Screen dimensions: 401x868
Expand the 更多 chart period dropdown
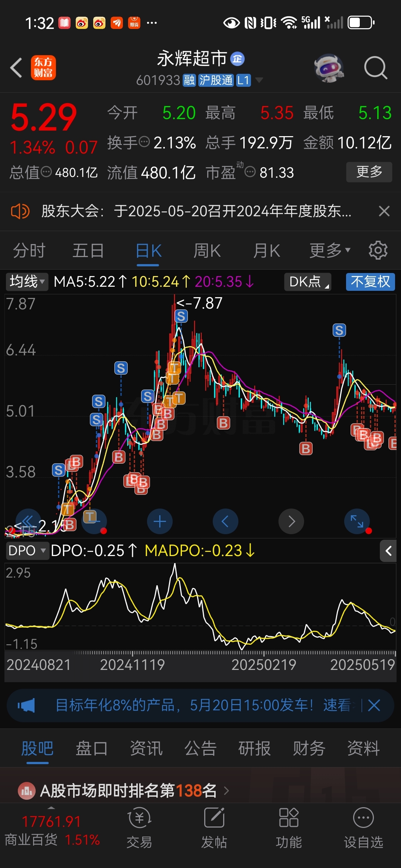pyautogui.click(x=330, y=251)
